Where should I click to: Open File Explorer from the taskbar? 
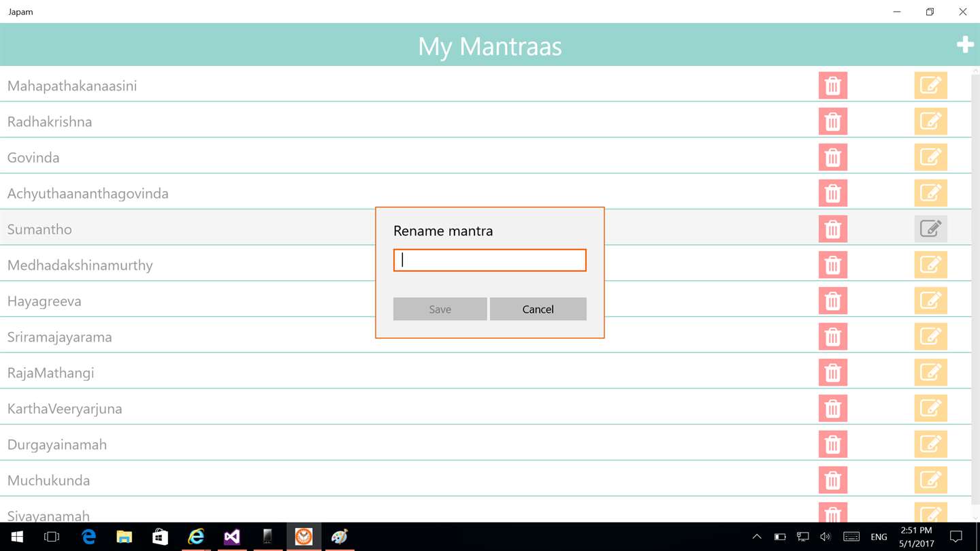124,537
